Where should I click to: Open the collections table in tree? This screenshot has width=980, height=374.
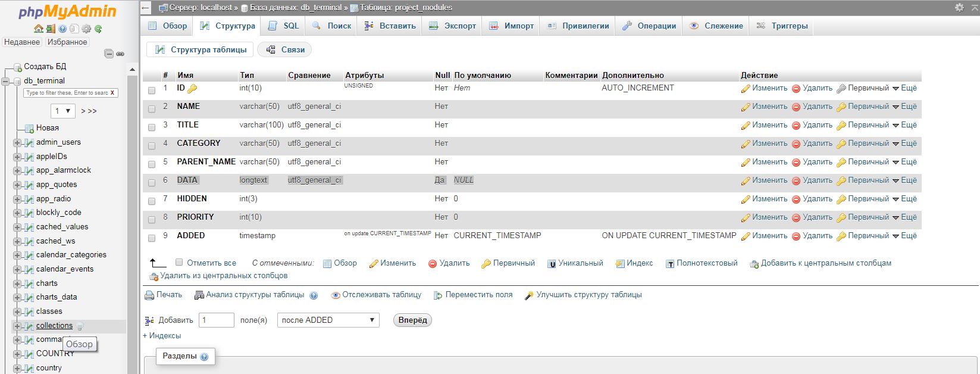click(x=54, y=326)
